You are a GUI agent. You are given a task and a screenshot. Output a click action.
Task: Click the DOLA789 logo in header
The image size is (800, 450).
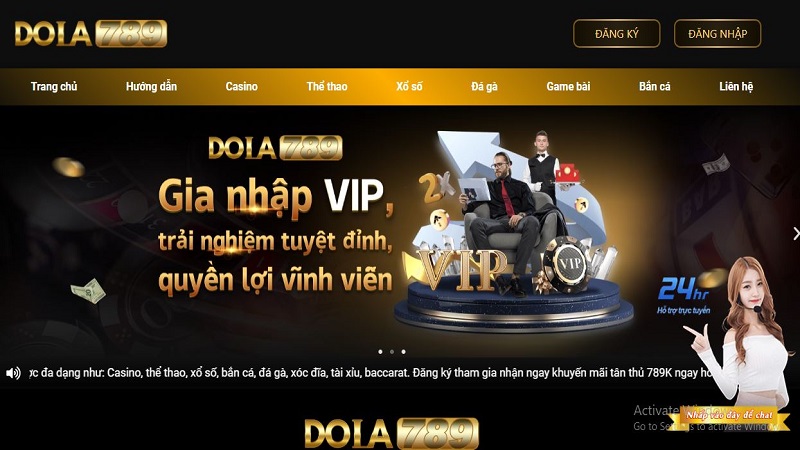pos(91,34)
